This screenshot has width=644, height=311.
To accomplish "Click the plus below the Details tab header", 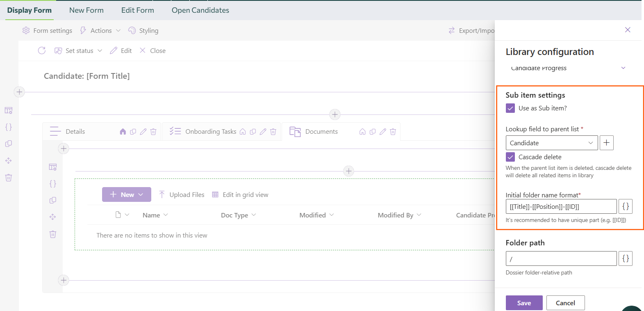I will click(64, 149).
